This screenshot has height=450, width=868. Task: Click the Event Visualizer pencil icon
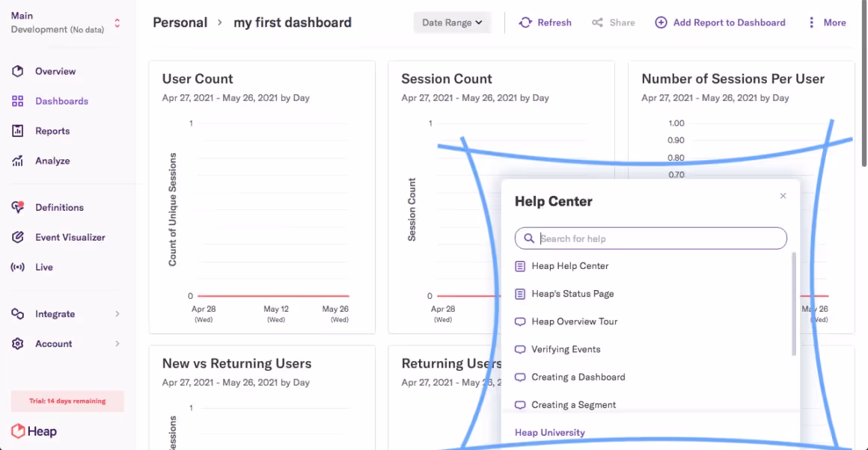coord(18,237)
